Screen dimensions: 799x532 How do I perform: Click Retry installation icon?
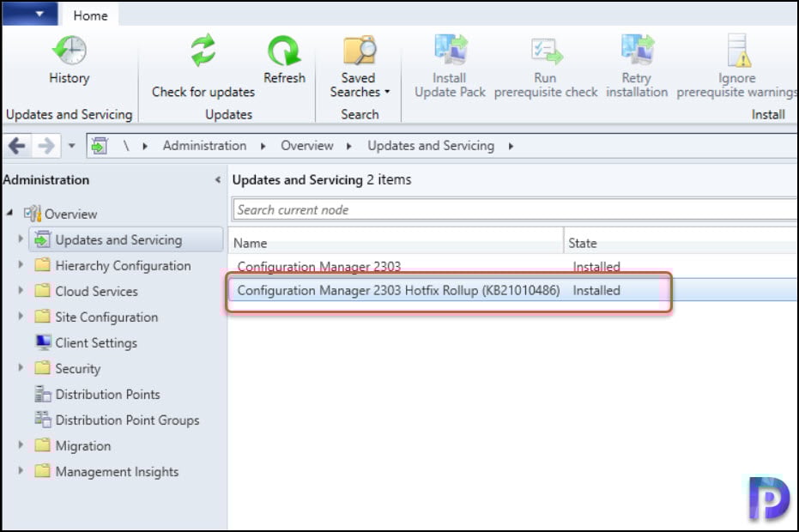tap(637, 50)
